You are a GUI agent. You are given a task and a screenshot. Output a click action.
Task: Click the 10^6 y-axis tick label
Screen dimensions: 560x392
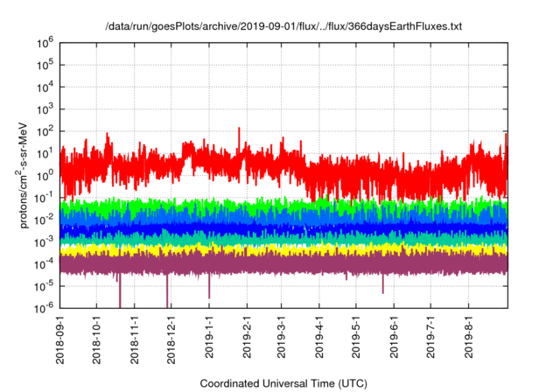[45, 43]
